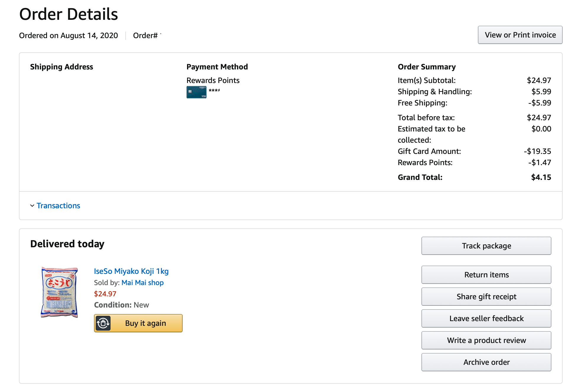Click the payment card image icon
Viewport: 573px width, 392px height.
196,92
